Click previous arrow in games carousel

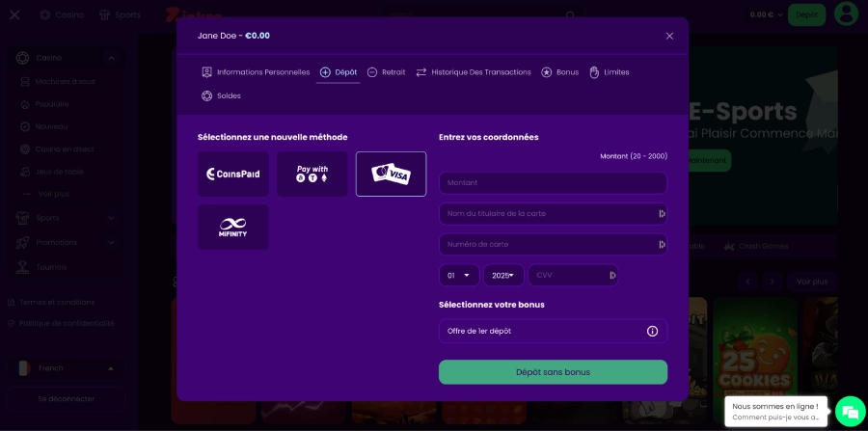point(747,282)
